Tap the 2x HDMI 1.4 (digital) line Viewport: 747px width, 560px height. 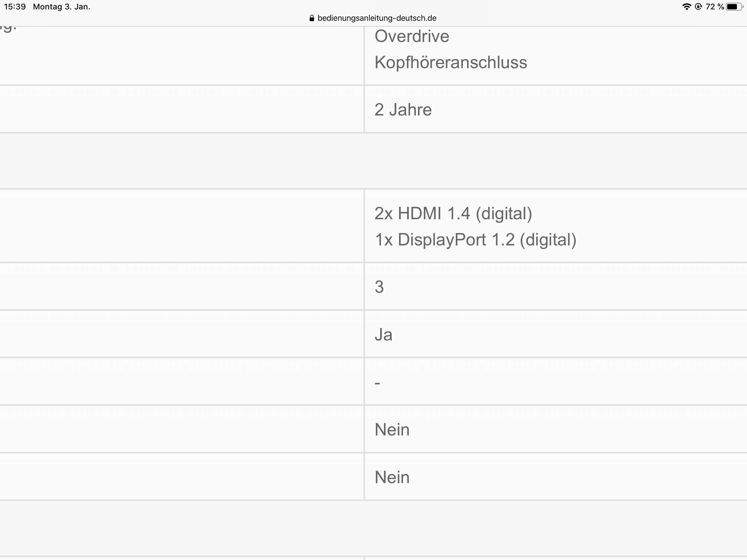(453, 213)
